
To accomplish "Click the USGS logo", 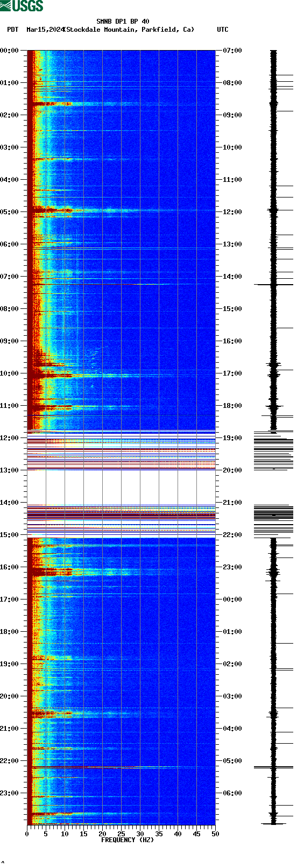I will click(x=22, y=6).
